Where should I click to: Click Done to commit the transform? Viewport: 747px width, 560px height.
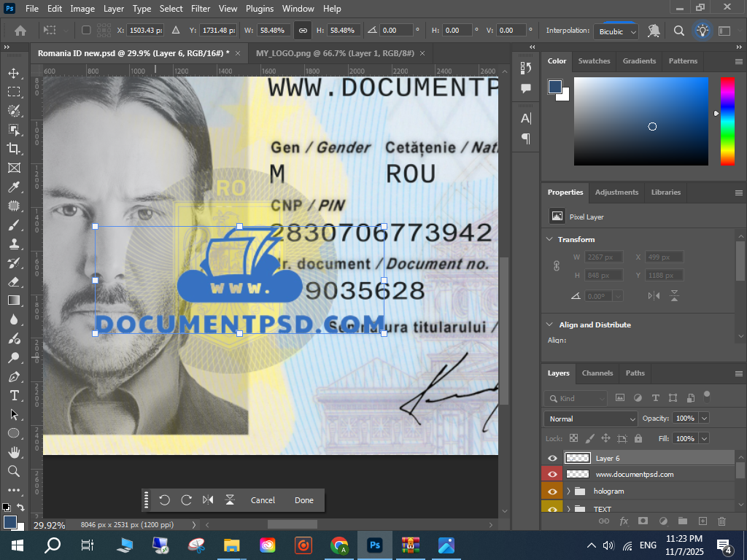pyautogui.click(x=304, y=500)
